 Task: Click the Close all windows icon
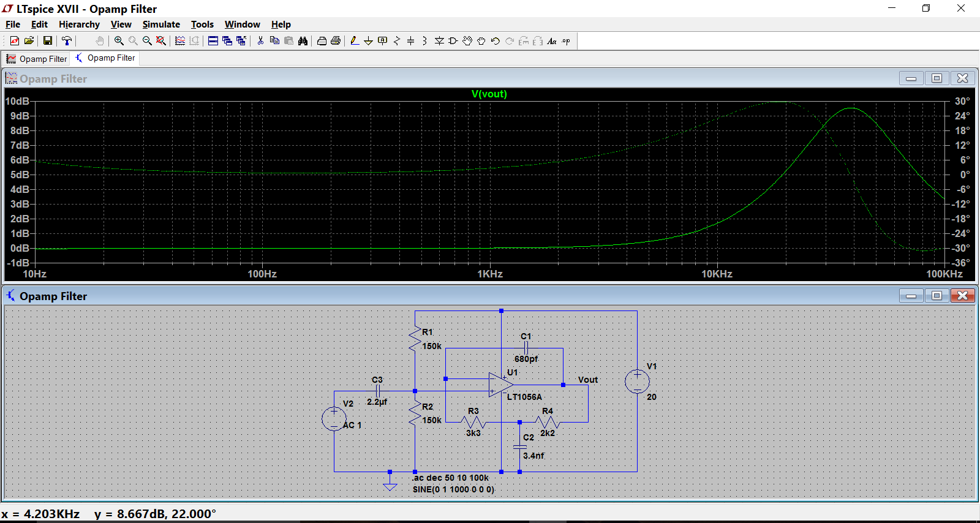pyautogui.click(x=241, y=41)
